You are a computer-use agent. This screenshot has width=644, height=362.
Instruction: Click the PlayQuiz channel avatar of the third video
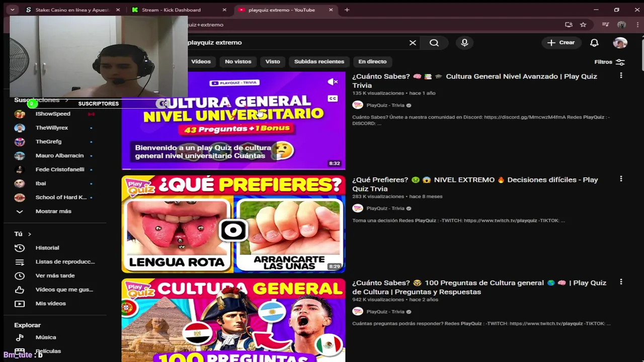(358, 311)
